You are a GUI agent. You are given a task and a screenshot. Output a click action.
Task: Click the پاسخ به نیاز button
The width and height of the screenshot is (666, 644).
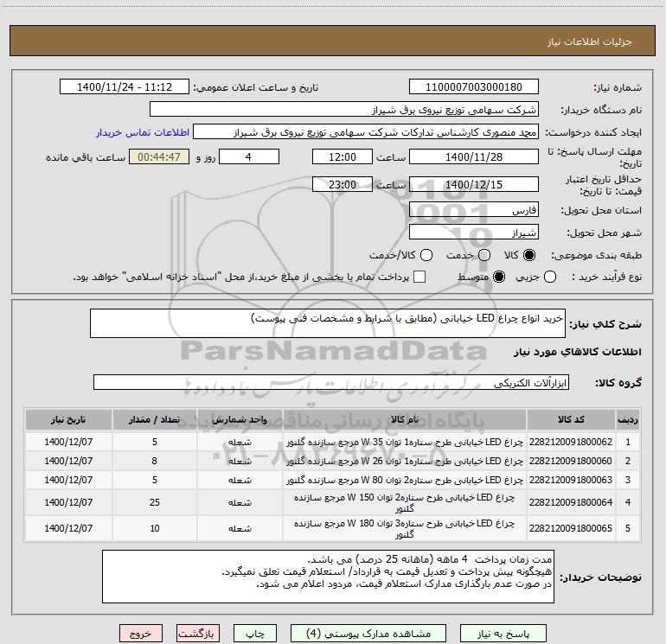[503, 634]
